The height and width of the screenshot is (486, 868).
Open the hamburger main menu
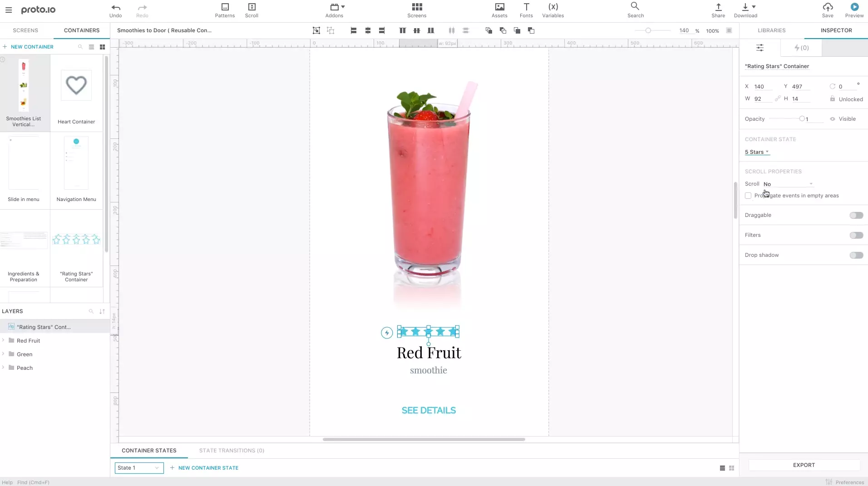pos(9,10)
